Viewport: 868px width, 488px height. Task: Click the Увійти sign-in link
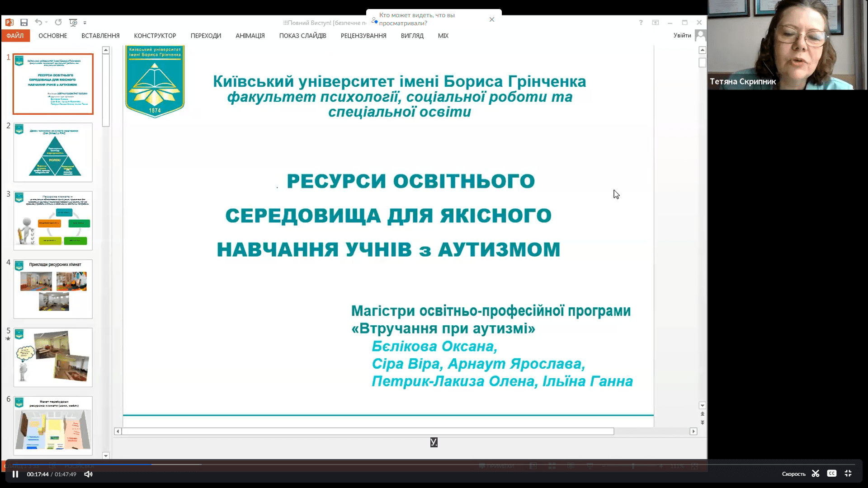pos(683,36)
